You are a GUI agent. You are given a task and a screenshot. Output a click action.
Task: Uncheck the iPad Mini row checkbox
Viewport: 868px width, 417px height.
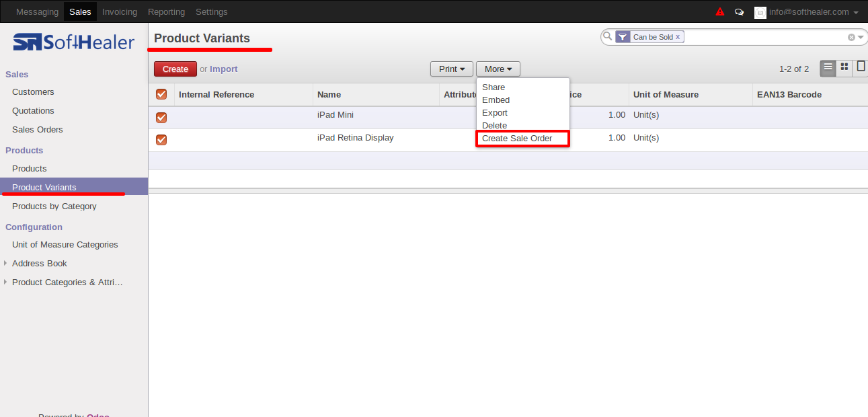point(161,118)
